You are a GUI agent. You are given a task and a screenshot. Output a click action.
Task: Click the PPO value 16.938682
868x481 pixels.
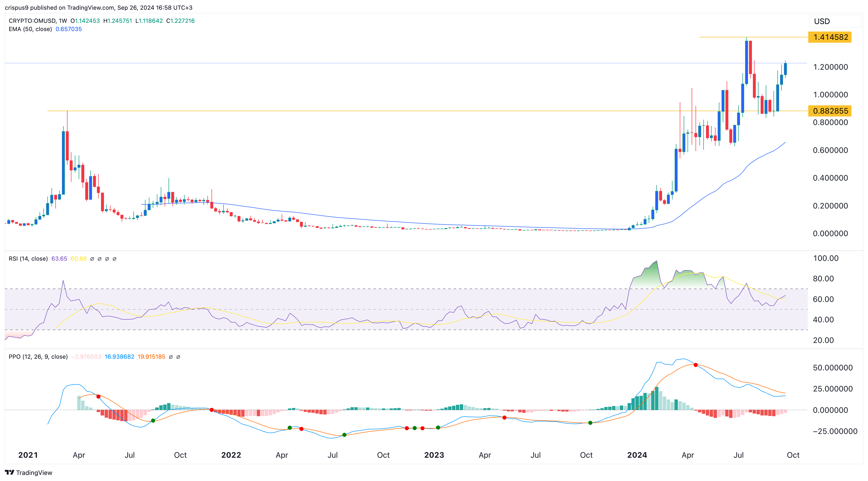pos(119,357)
